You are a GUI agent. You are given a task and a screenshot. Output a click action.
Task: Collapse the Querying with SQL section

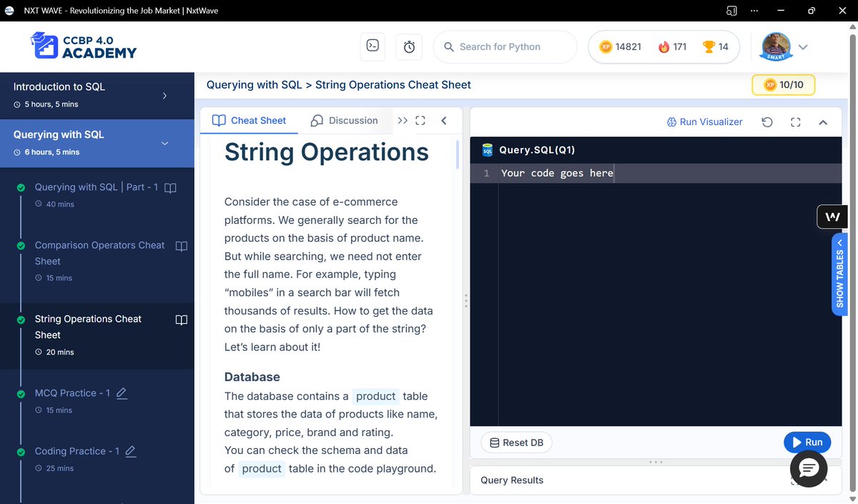pos(97,143)
